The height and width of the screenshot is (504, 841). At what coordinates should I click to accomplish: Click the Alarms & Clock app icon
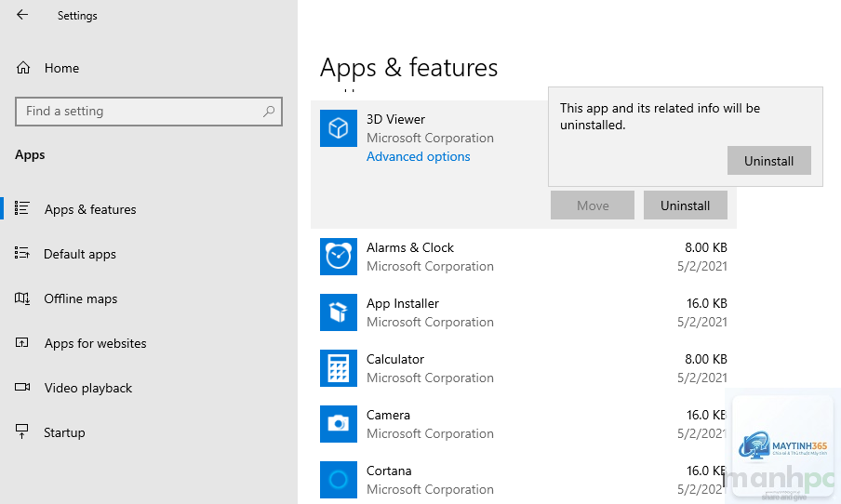tap(339, 257)
